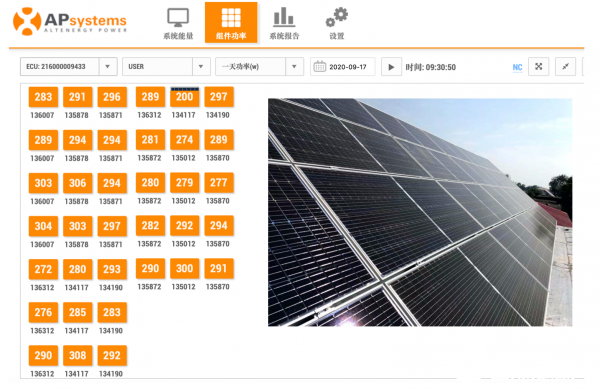Select panel tile showing 279
This screenshot has height=390, width=600.
point(184,183)
